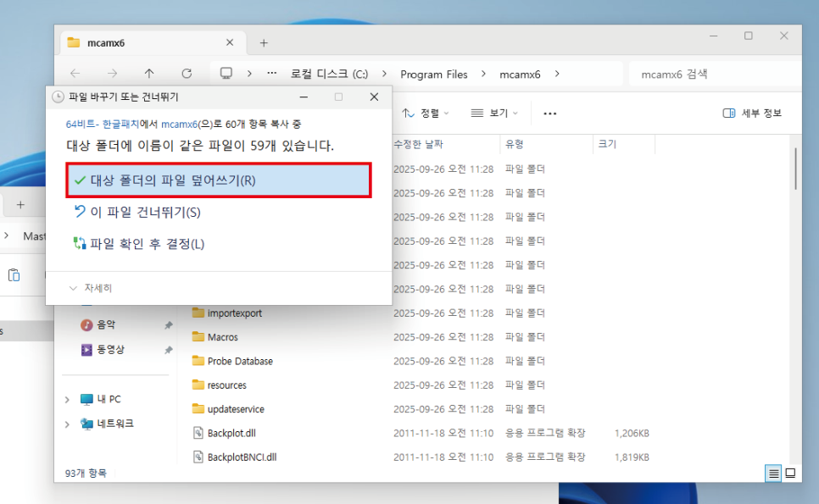Click the vertical scrollbar of the file list
The width and height of the screenshot is (819, 504).
coord(795,168)
